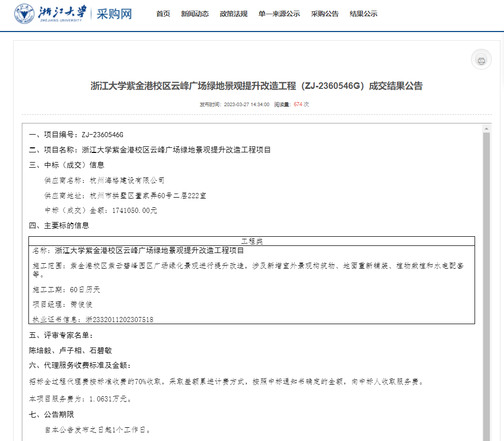504x441 pixels.
Task: Click the 二、项目名称 line
Action: coord(150,149)
